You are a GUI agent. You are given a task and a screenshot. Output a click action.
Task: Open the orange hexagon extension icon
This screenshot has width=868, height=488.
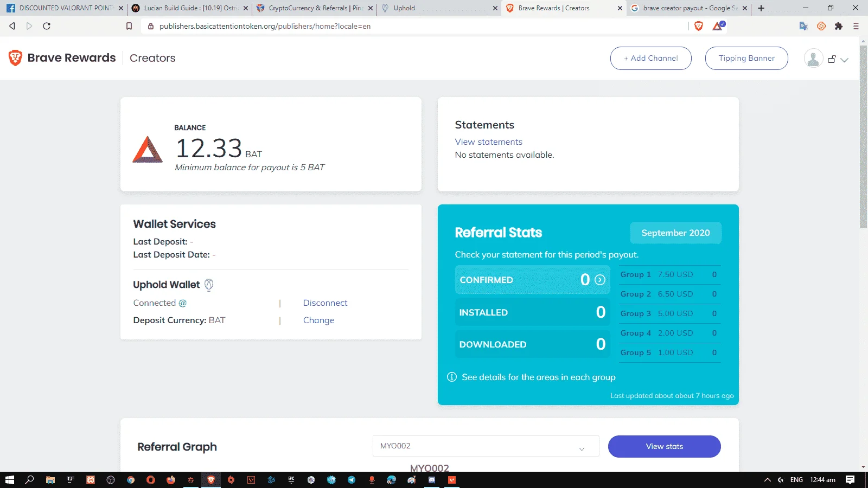click(821, 26)
